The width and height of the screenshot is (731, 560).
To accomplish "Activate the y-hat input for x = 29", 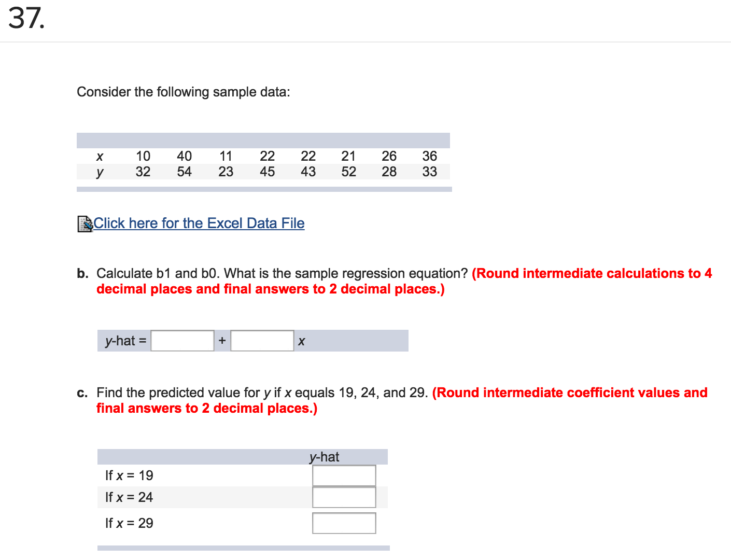I will click(344, 523).
